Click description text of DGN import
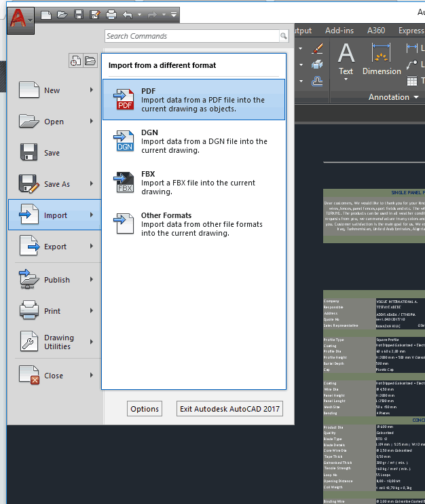The height and width of the screenshot is (504, 425). 204,146
